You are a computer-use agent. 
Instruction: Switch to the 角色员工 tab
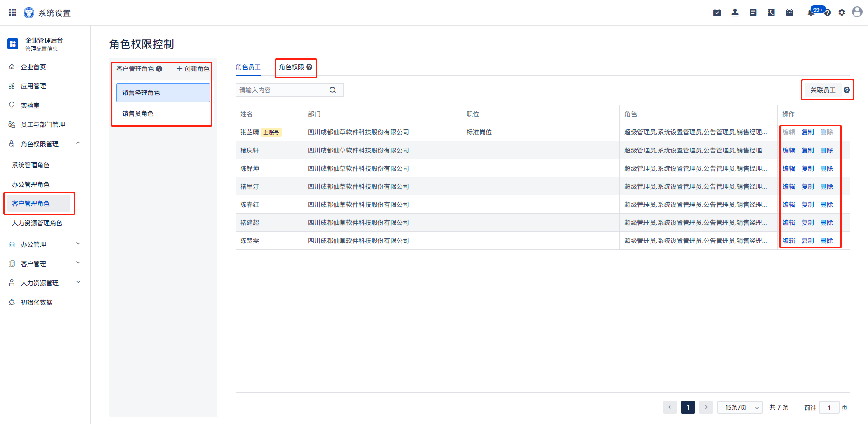click(248, 67)
